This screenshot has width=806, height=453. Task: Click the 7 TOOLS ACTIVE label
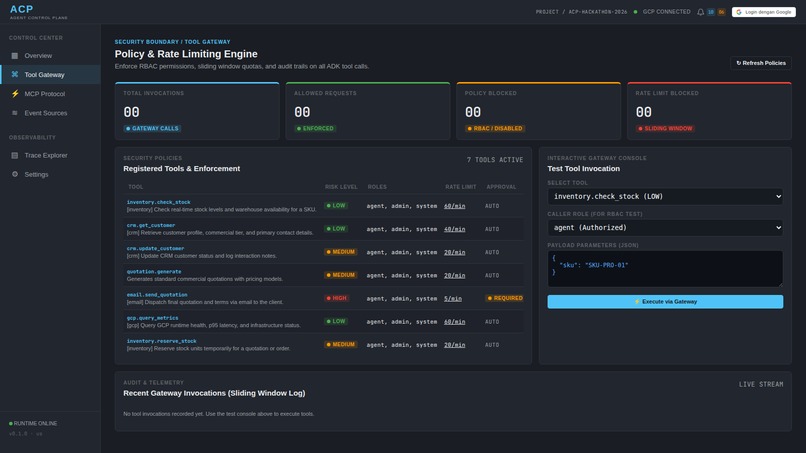494,160
